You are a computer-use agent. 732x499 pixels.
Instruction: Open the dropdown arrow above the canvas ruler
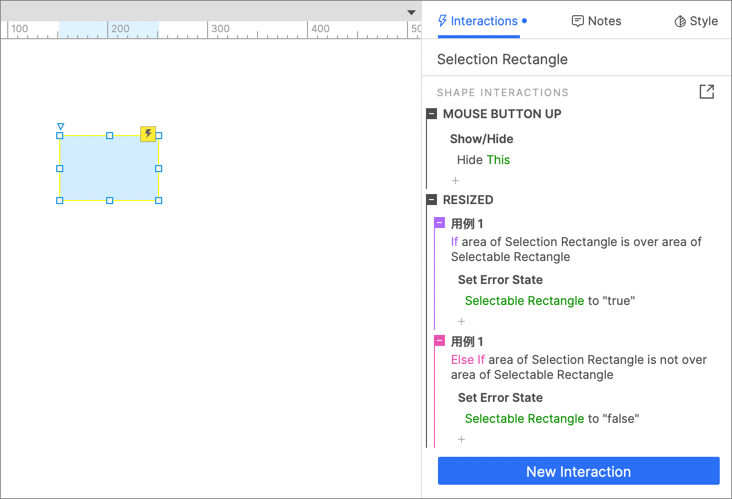pos(411,13)
